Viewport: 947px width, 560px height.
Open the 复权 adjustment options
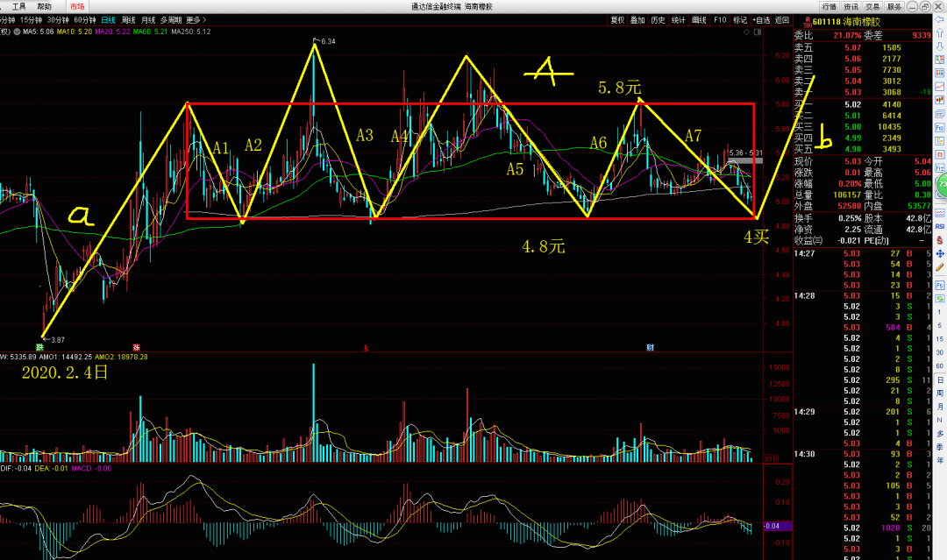pos(617,20)
